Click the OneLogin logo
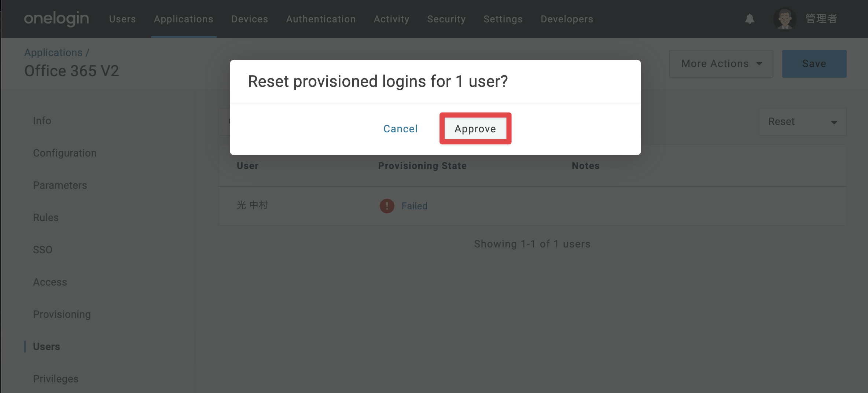The image size is (868, 393). [x=56, y=19]
